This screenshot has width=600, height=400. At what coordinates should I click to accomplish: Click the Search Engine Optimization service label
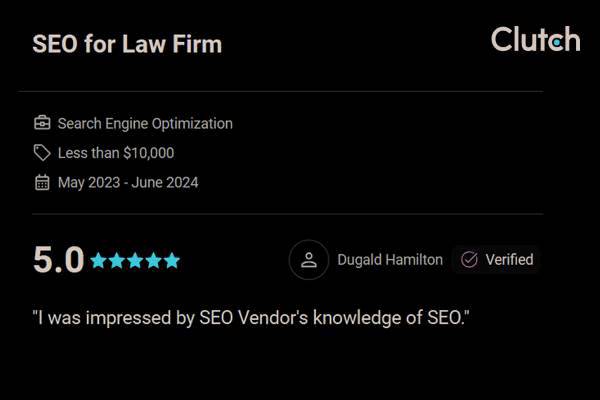(x=145, y=124)
